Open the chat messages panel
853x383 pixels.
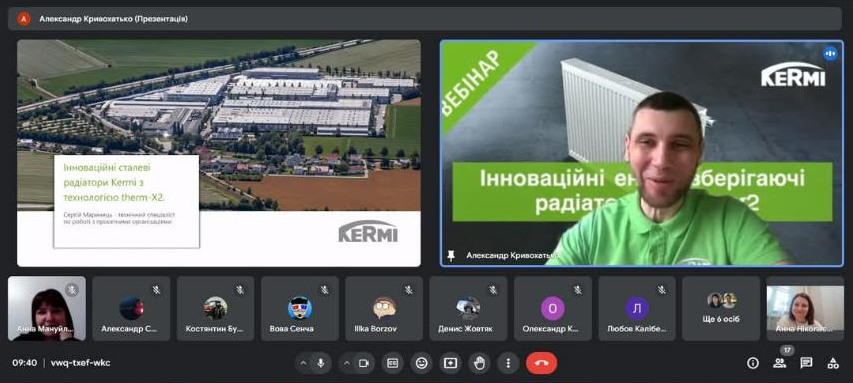[x=806, y=363]
